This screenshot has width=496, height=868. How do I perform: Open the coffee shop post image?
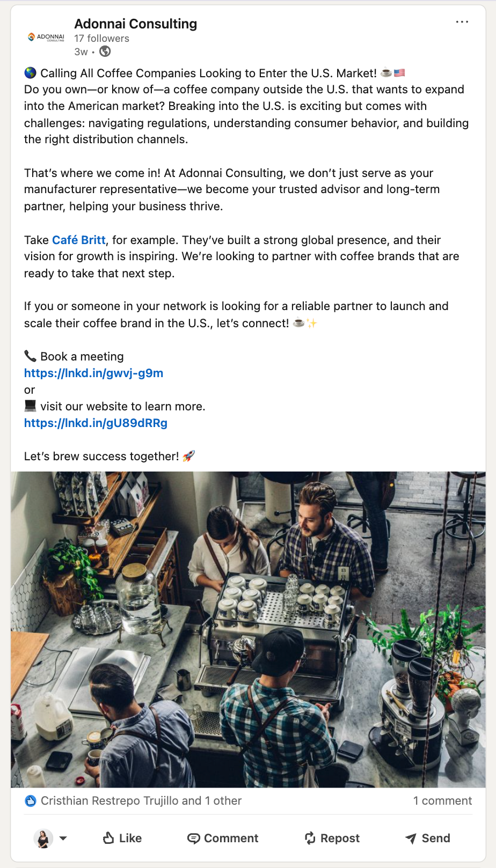tap(248, 629)
